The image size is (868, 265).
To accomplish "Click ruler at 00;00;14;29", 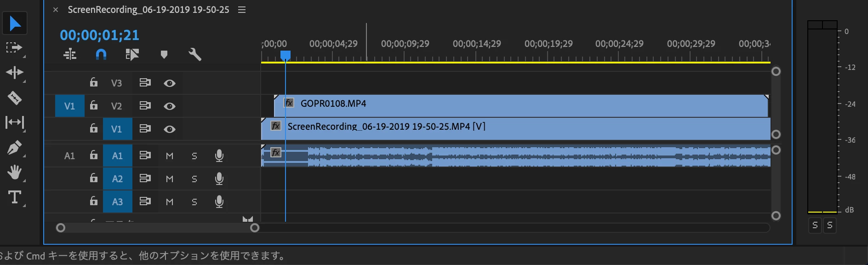I will click(477, 44).
